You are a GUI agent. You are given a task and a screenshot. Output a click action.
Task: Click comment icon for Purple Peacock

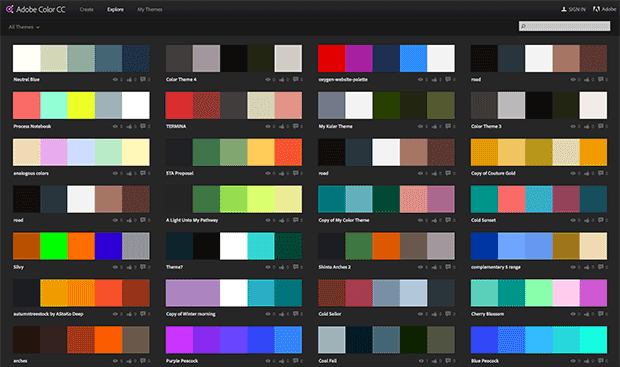click(296, 361)
